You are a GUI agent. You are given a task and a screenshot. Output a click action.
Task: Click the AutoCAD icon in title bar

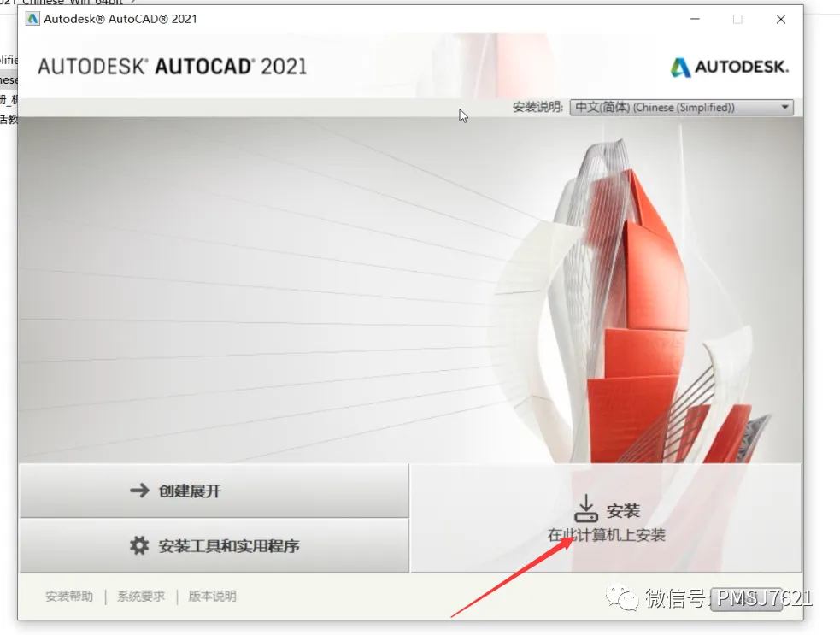[32, 19]
